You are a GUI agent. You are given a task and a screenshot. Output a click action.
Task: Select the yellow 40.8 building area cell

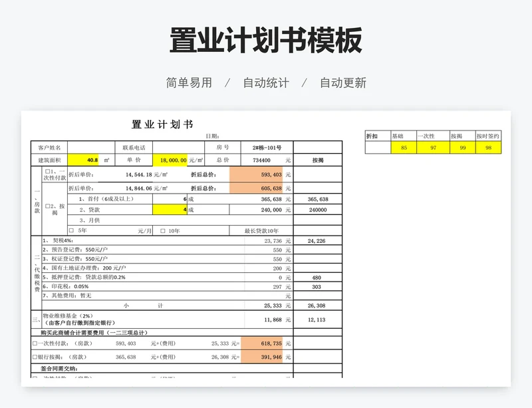click(x=84, y=160)
